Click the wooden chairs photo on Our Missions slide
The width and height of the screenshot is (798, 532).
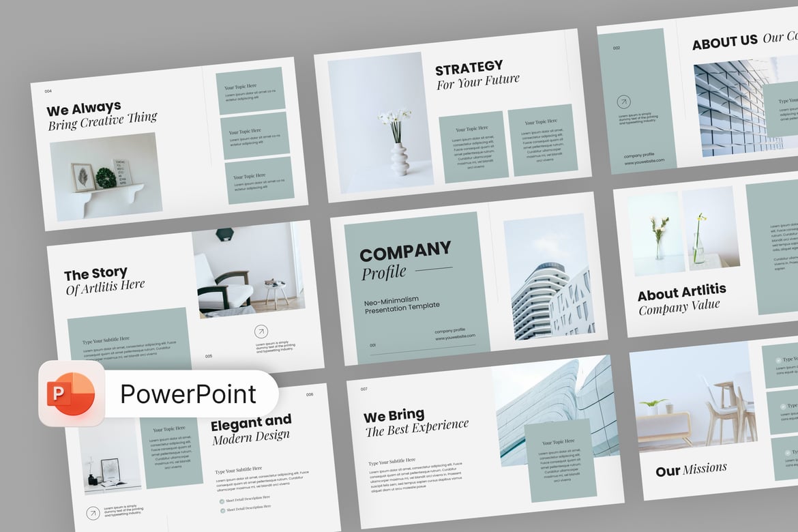click(693, 397)
